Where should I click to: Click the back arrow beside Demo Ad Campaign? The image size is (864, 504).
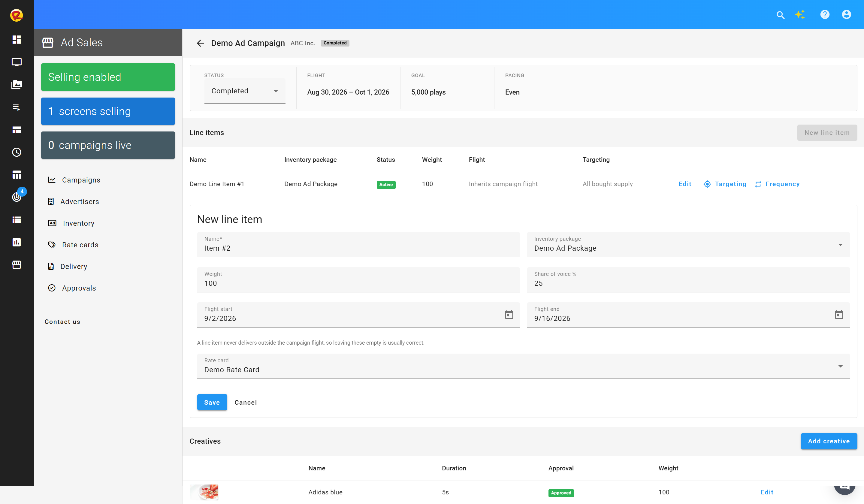[x=200, y=43]
